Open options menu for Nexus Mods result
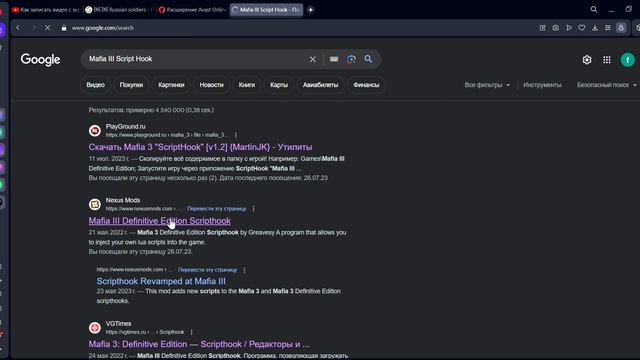This screenshot has width=640, height=360. (x=253, y=209)
